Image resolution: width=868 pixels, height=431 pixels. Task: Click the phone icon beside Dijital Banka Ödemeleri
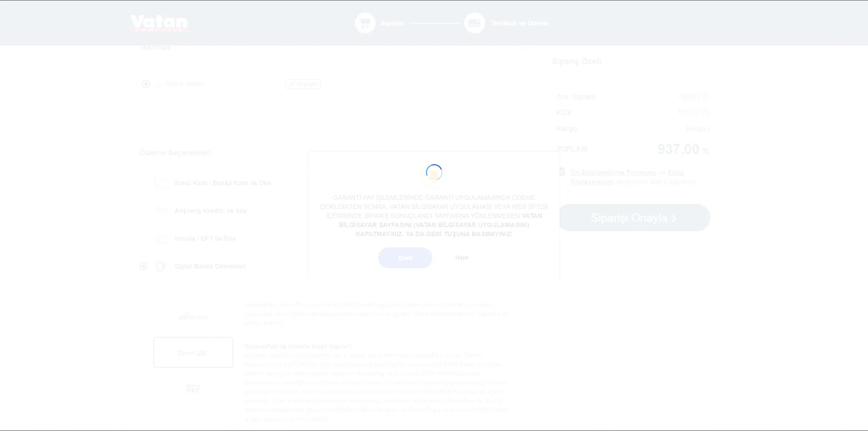161,266
